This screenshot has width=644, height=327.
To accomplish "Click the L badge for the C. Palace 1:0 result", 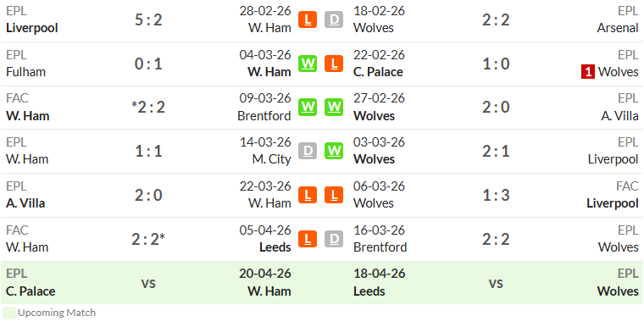I will (334, 64).
